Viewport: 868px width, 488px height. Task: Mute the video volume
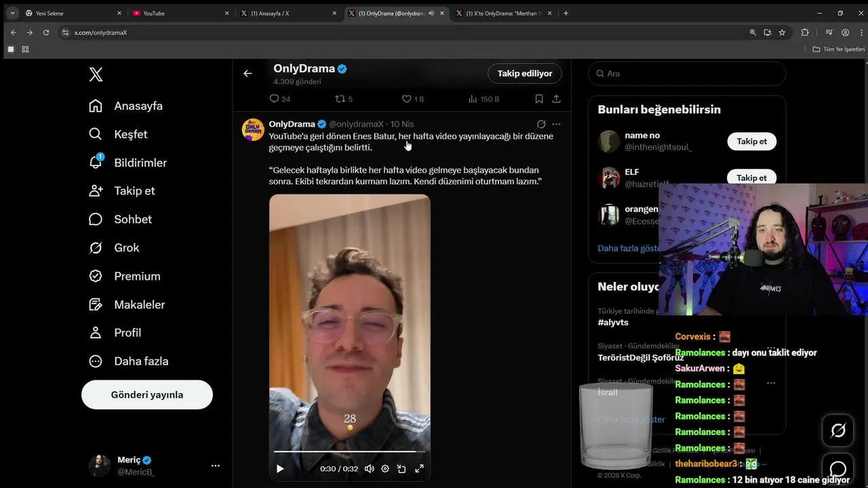pos(369,468)
